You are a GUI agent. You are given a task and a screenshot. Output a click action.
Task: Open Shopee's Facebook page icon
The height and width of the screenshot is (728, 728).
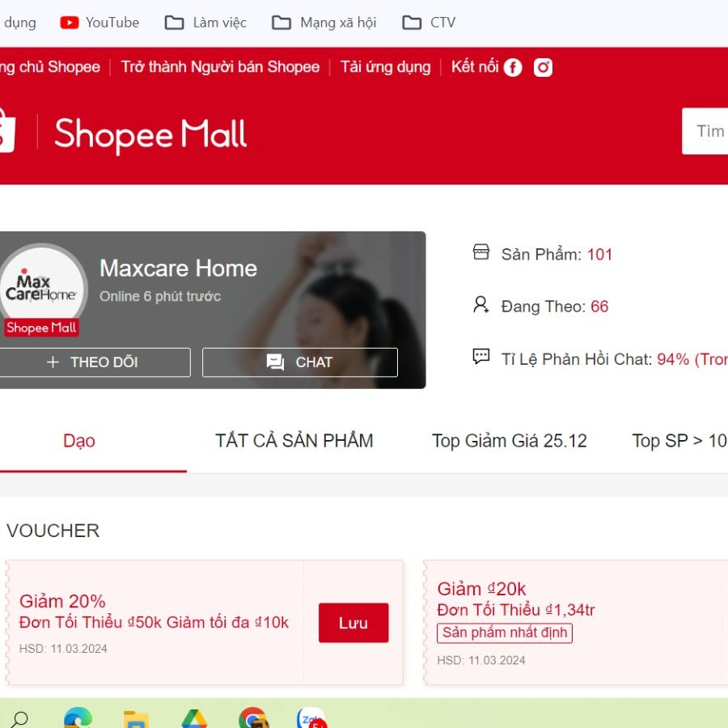click(x=513, y=68)
